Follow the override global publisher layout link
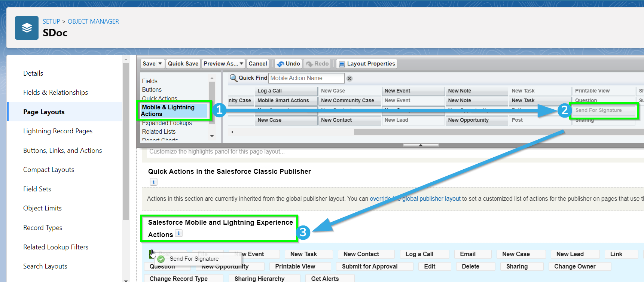Viewport: 644px width, 282px height. [x=415, y=198]
